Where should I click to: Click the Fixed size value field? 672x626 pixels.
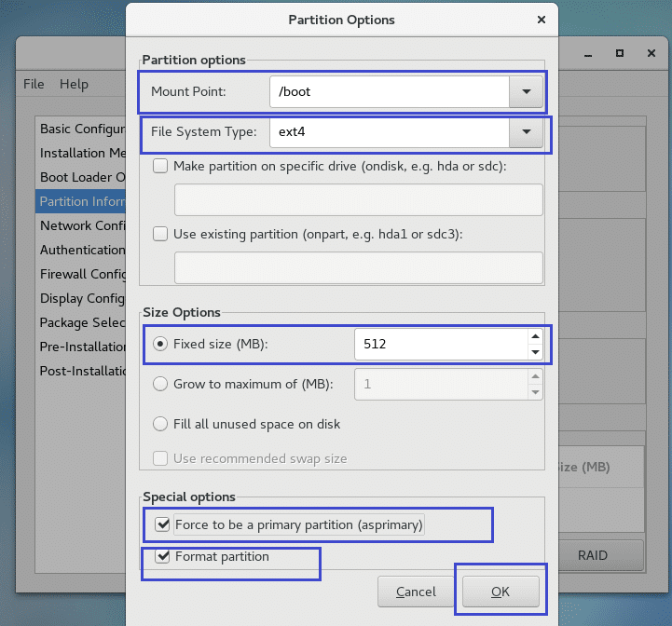pyautogui.click(x=438, y=345)
